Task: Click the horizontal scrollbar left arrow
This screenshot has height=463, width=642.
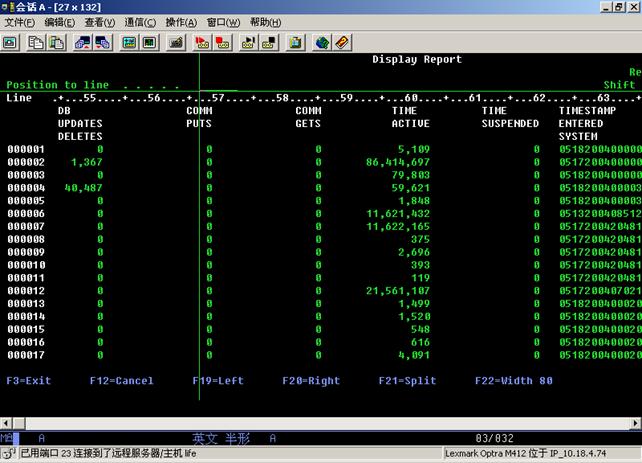Action: [x=6, y=423]
